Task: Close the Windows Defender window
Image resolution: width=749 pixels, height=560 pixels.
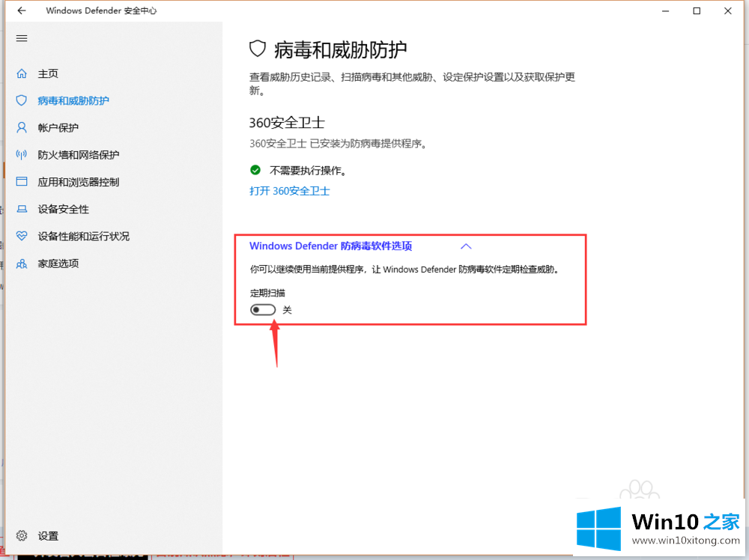Action: tap(727, 10)
